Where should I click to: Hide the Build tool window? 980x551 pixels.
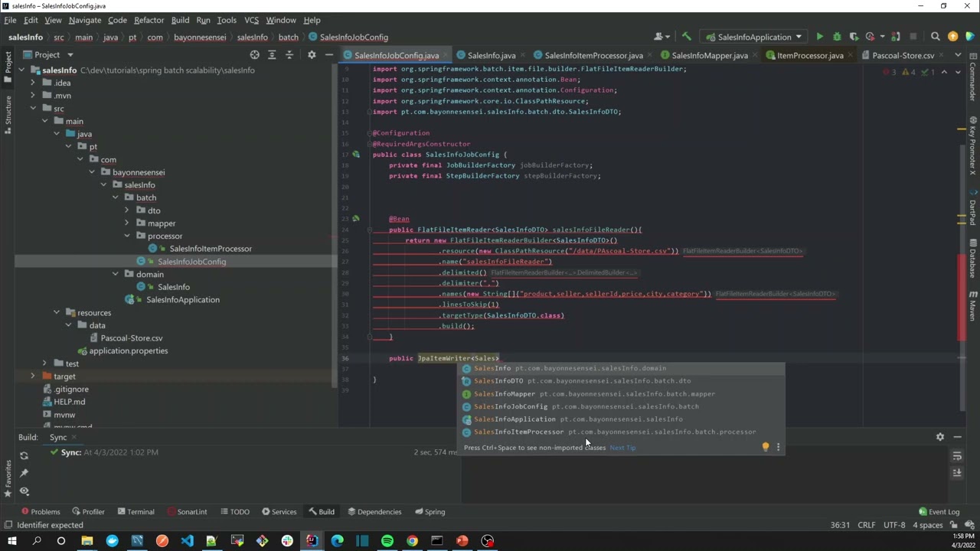[x=957, y=437]
